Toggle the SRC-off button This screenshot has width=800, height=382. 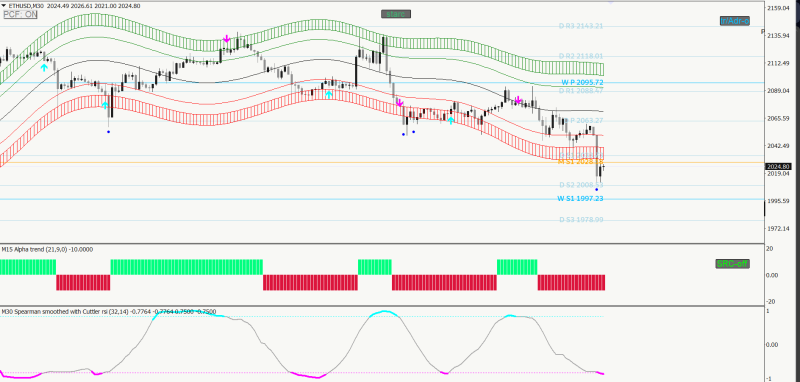(732, 264)
